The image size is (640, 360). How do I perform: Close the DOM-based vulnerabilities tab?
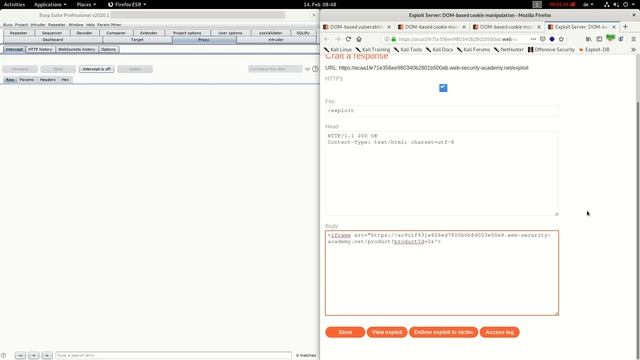click(x=389, y=27)
